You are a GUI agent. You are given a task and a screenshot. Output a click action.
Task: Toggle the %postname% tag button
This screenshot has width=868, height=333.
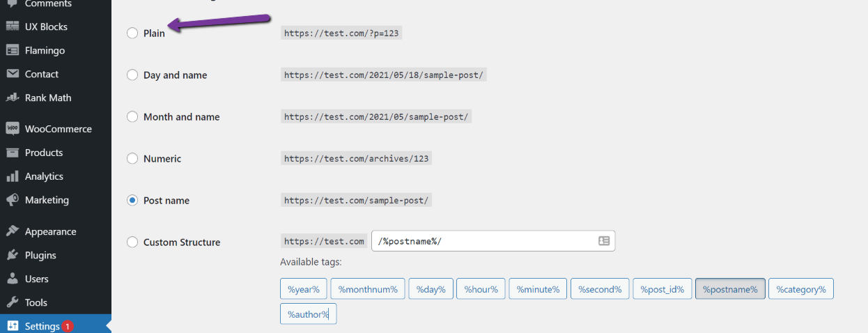tap(730, 289)
